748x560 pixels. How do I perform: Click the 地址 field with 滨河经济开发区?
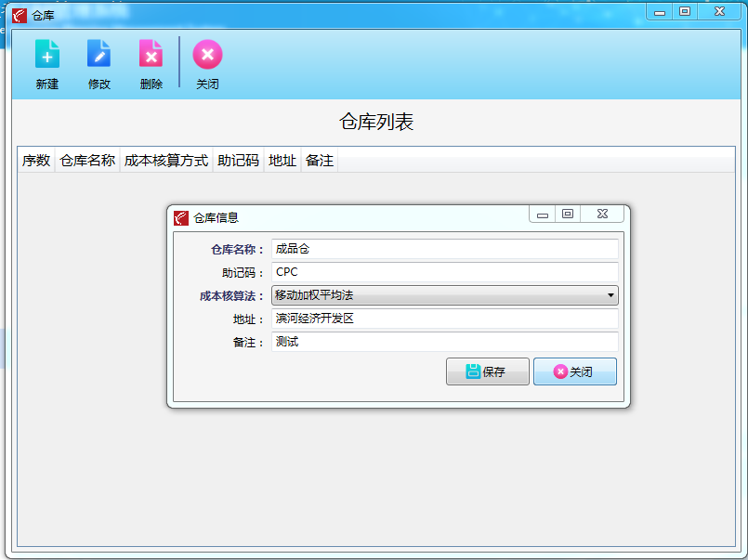pos(444,319)
